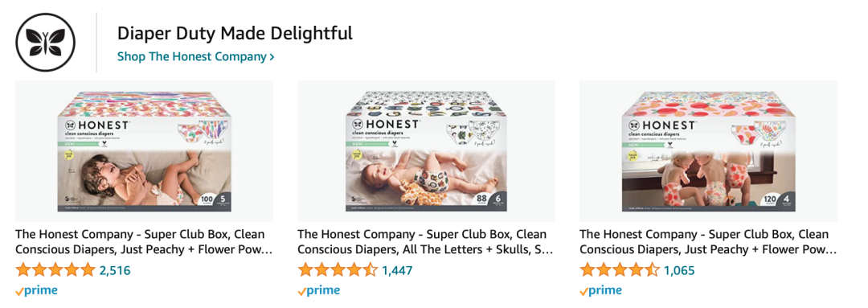This screenshot has height=308, width=868.
Task: View the 1,447 customer reviews
Action: tap(397, 271)
